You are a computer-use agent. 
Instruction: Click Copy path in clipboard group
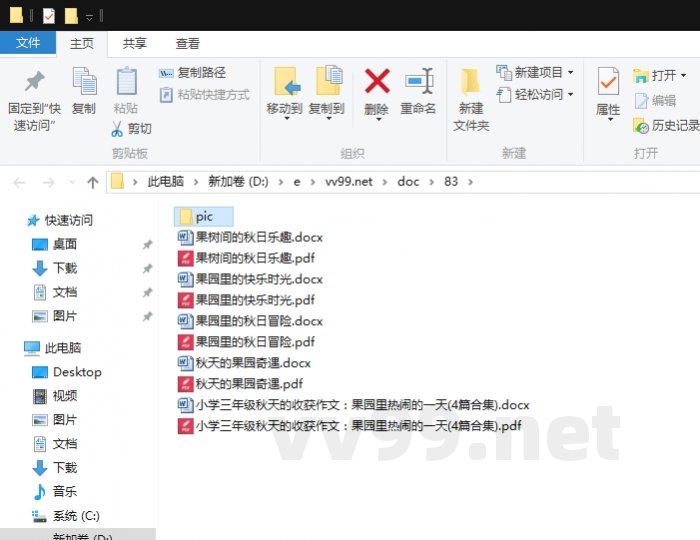[x=193, y=72]
